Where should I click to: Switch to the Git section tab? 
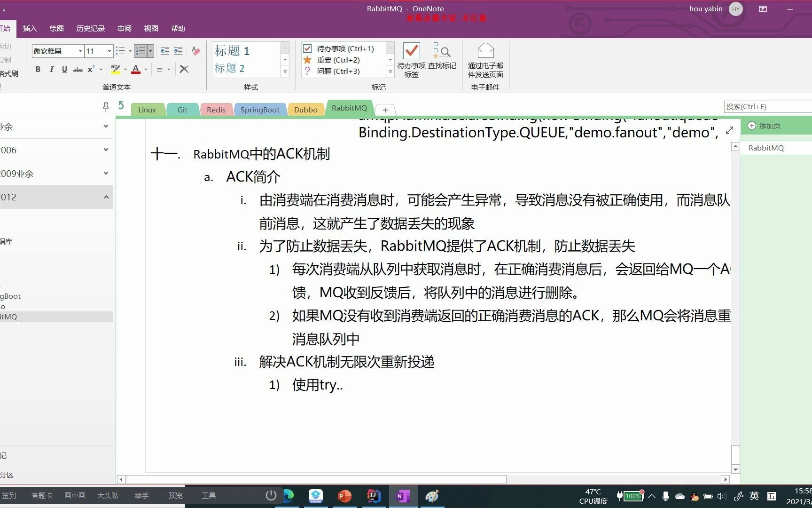click(182, 110)
